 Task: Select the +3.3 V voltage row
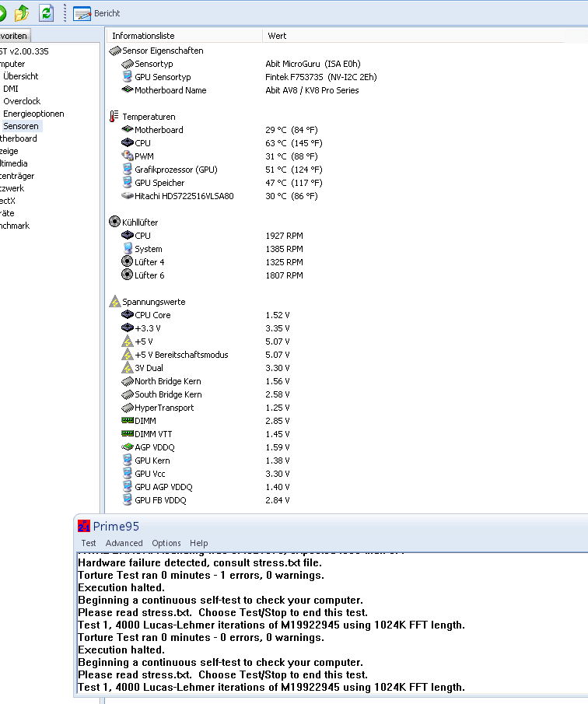205,328
